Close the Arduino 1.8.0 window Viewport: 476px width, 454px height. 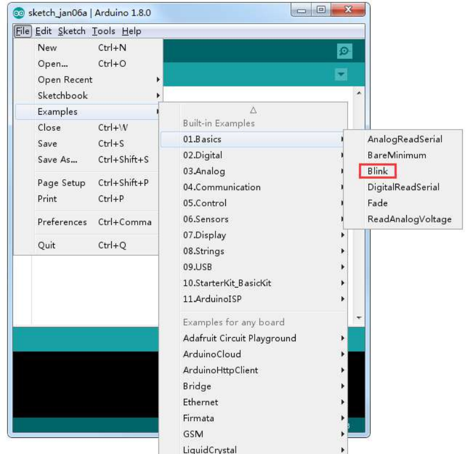tap(348, 10)
